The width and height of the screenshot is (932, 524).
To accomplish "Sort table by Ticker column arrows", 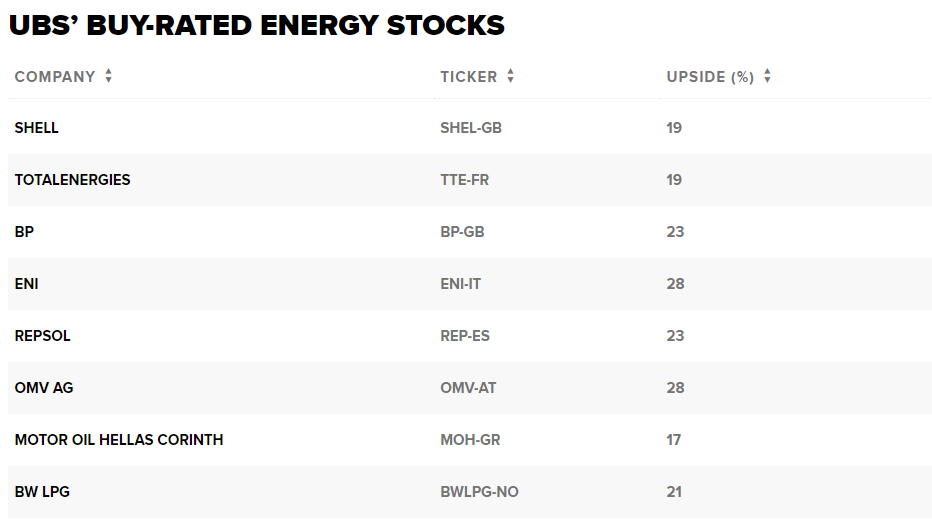I will point(511,76).
